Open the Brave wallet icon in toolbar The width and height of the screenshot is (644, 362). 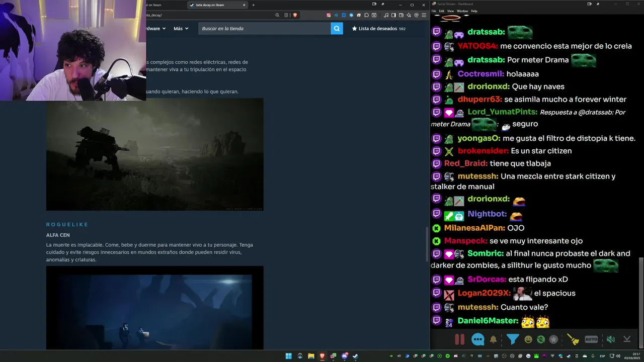point(402,15)
